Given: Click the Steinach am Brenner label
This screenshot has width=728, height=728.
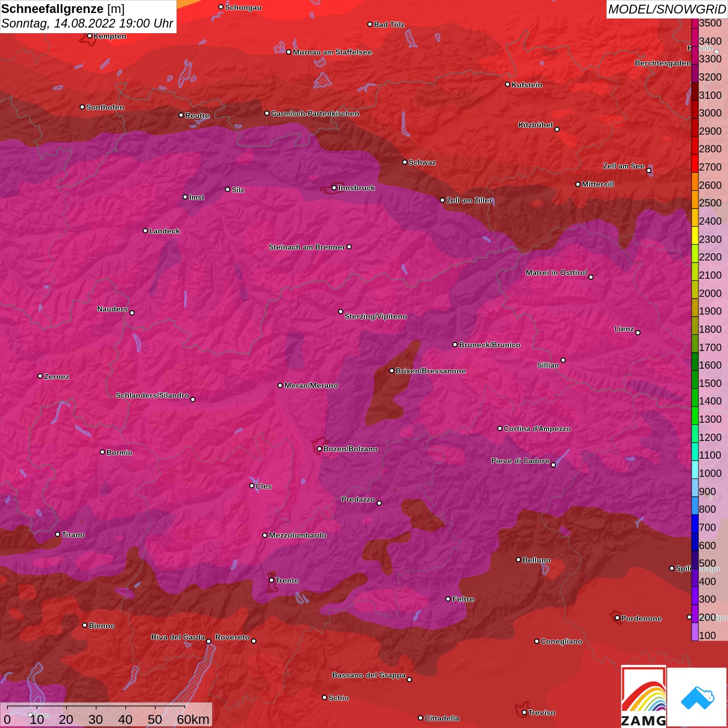Looking at the screenshot, I should tap(307, 247).
